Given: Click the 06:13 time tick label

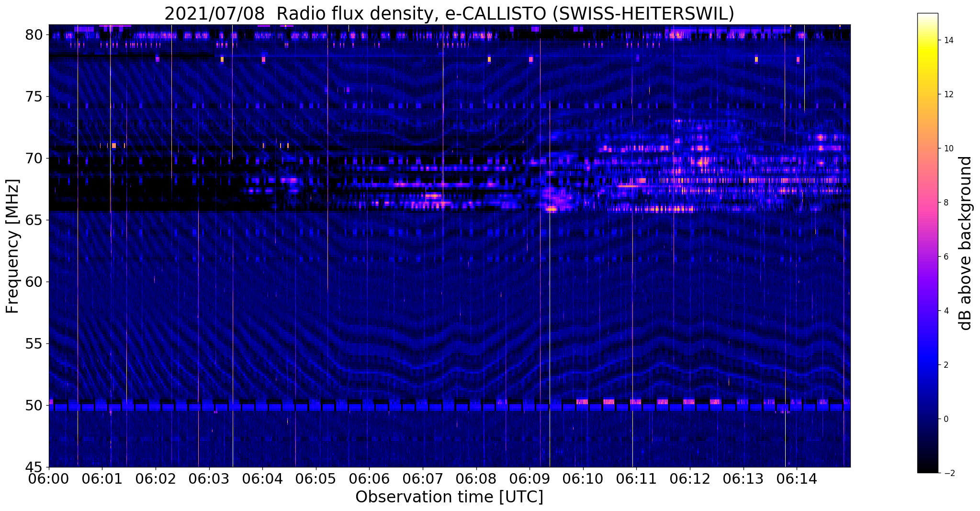Looking at the screenshot, I should coord(743,478).
